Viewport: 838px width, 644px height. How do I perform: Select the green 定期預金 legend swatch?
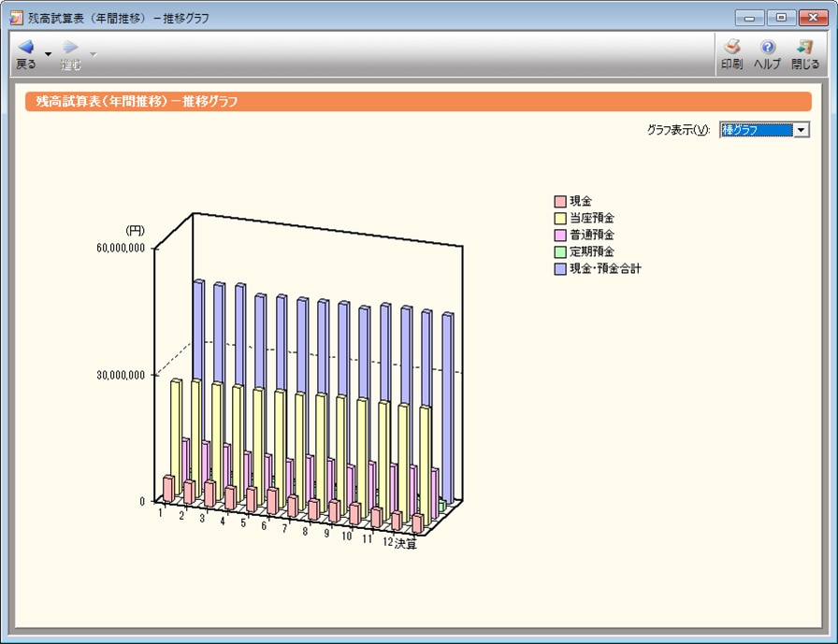coord(560,252)
